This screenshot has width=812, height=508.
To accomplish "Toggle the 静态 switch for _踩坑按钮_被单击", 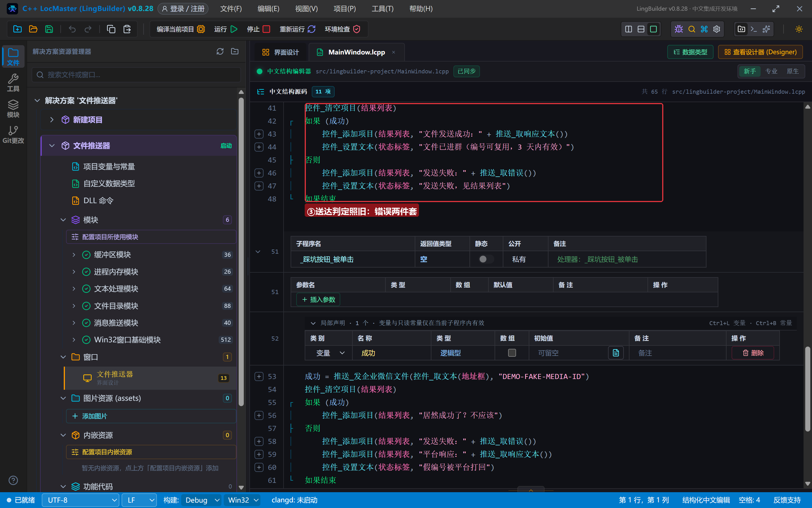I will (x=486, y=259).
